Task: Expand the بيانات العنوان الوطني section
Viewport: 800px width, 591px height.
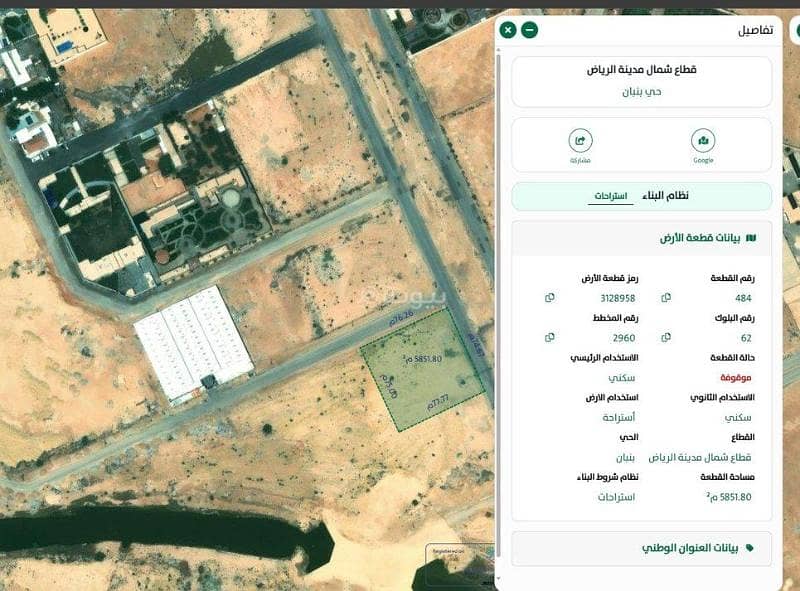Action: tap(641, 548)
